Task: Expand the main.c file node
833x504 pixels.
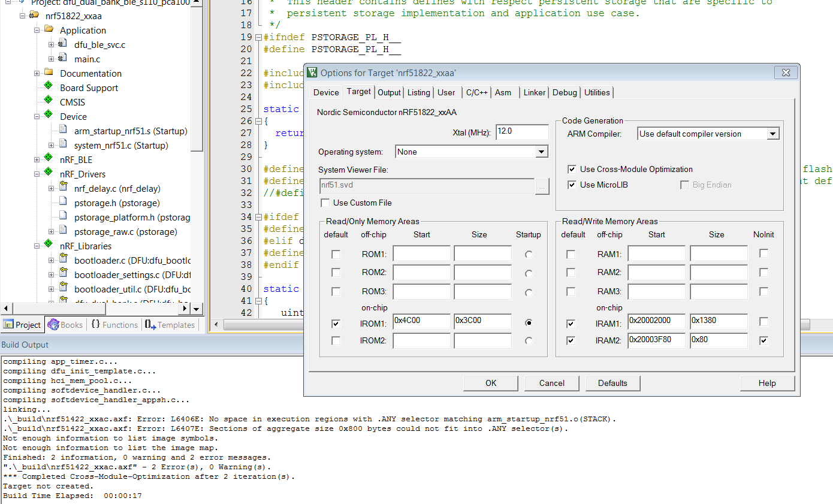Action: click(x=51, y=59)
